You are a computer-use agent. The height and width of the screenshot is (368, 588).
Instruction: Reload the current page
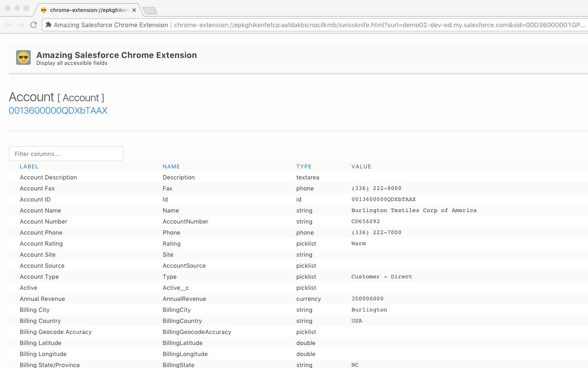(33, 25)
